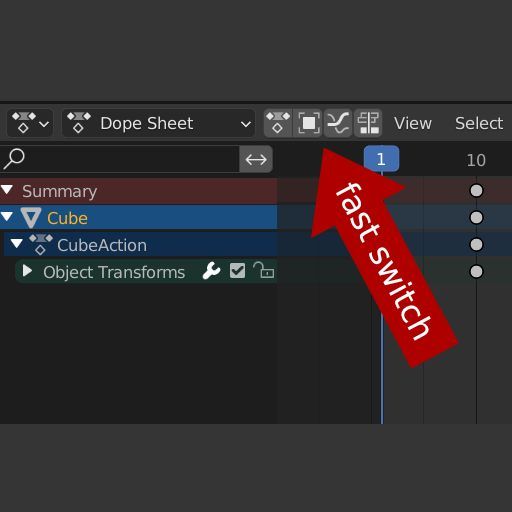The width and height of the screenshot is (512, 512).
Task: Click the channel search filter field
Action: pyautogui.click(x=120, y=159)
